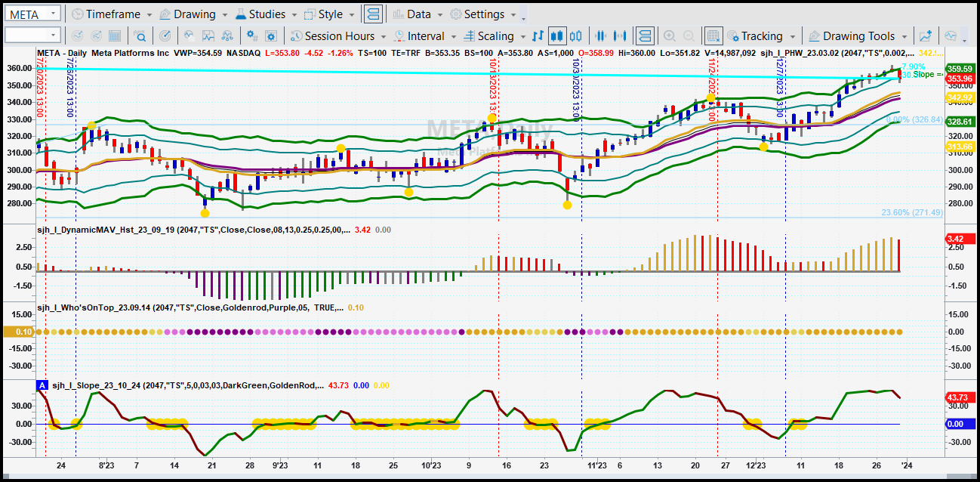Click the VWP=354.59 status value
The height and width of the screenshot is (482, 980).
(x=198, y=53)
